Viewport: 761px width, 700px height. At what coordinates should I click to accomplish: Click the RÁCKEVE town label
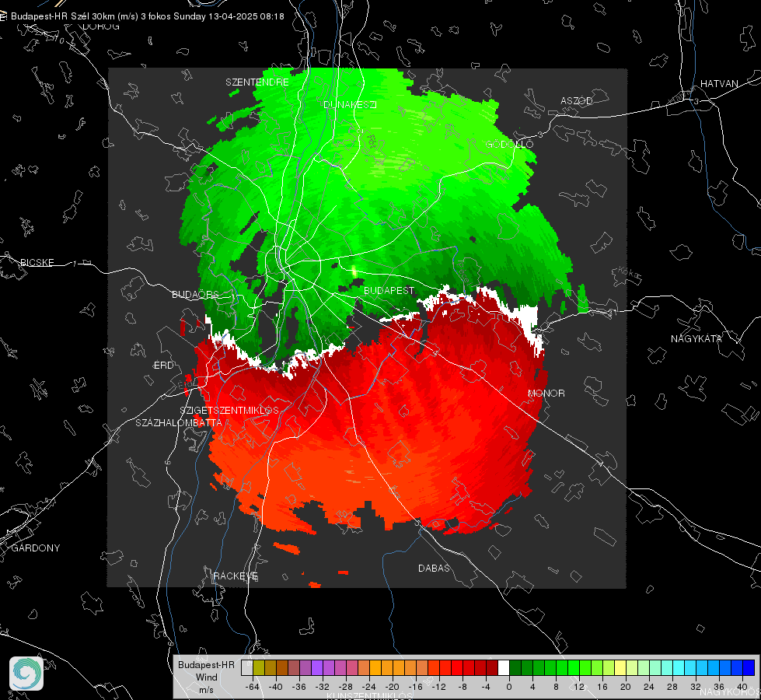click(x=236, y=576)
